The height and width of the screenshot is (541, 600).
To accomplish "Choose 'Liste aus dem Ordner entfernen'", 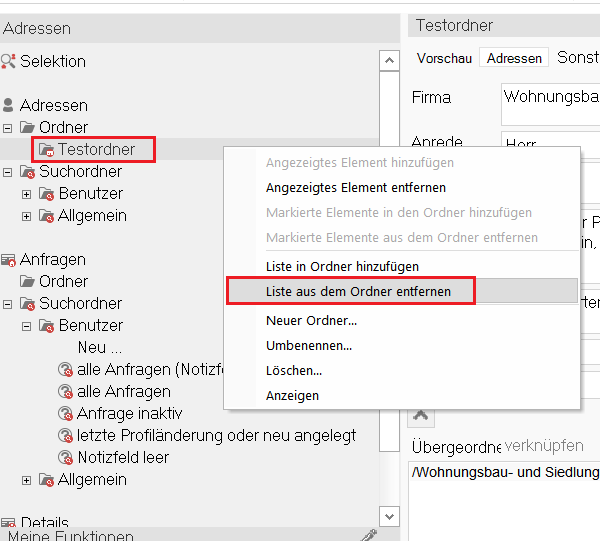I will point(358,291).
